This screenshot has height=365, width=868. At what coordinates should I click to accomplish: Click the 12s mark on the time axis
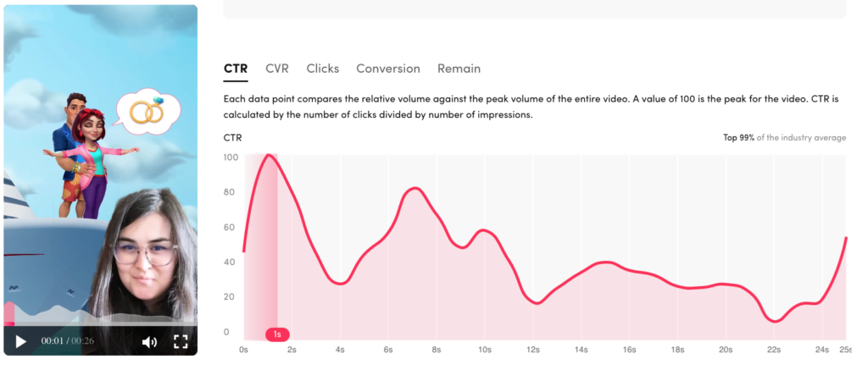[x=532, y=350]
